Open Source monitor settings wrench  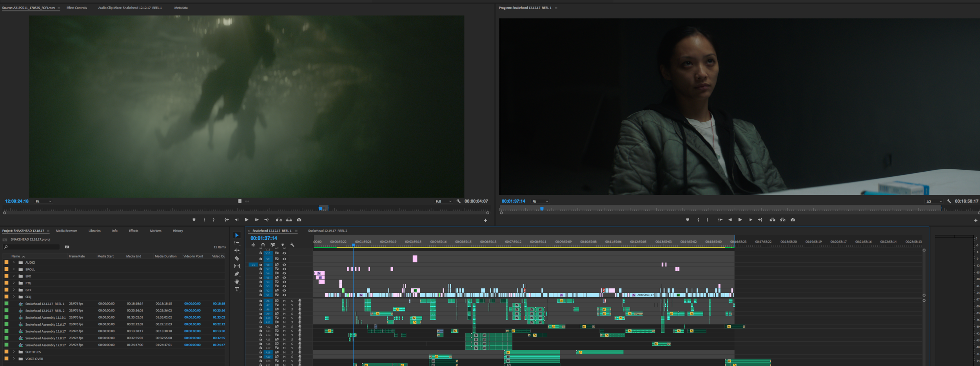click(x=459, y=201)
